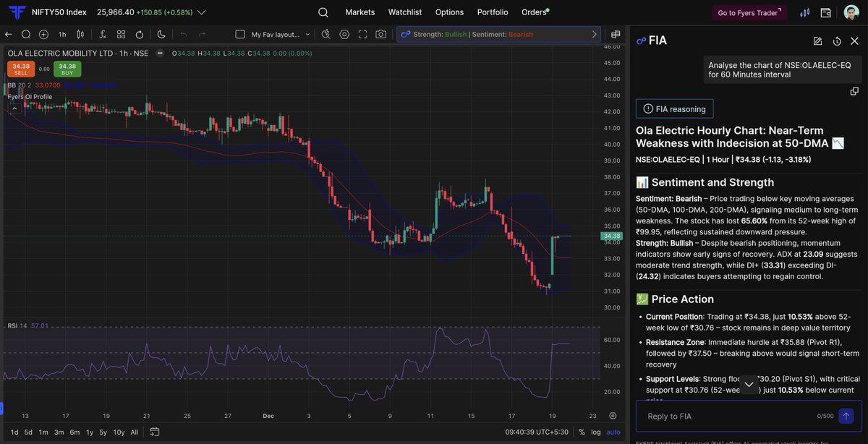Open the 1h interval dropdown

[62, 34]
